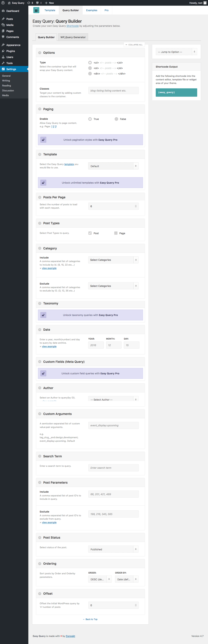Collapse the Offset section icon
This screenshot has height=644, width=208.
[40, 593]
